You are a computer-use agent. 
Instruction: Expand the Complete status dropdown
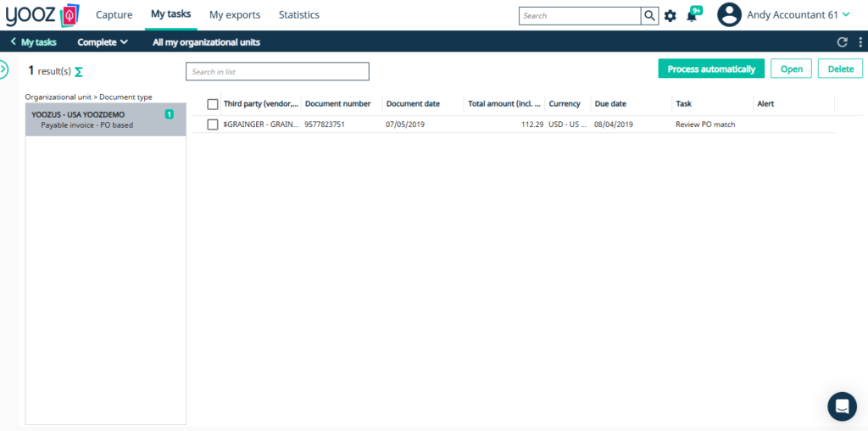103,42
